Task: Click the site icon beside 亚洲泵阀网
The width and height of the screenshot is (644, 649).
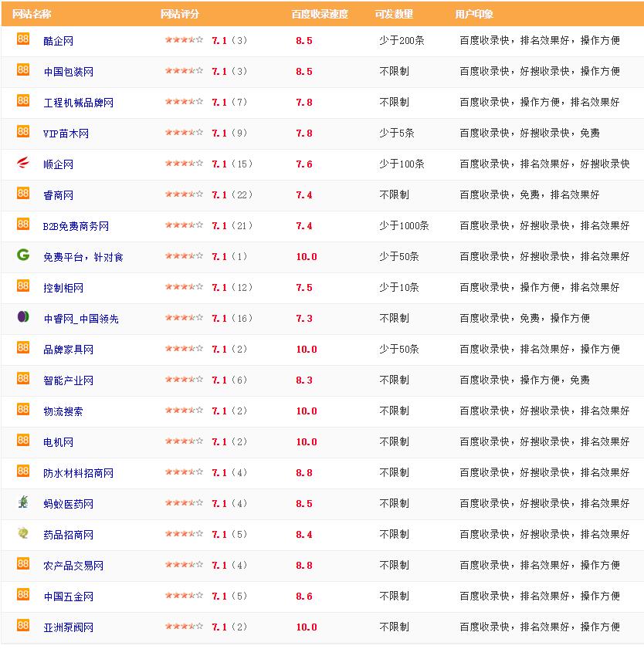Action: 23,625
